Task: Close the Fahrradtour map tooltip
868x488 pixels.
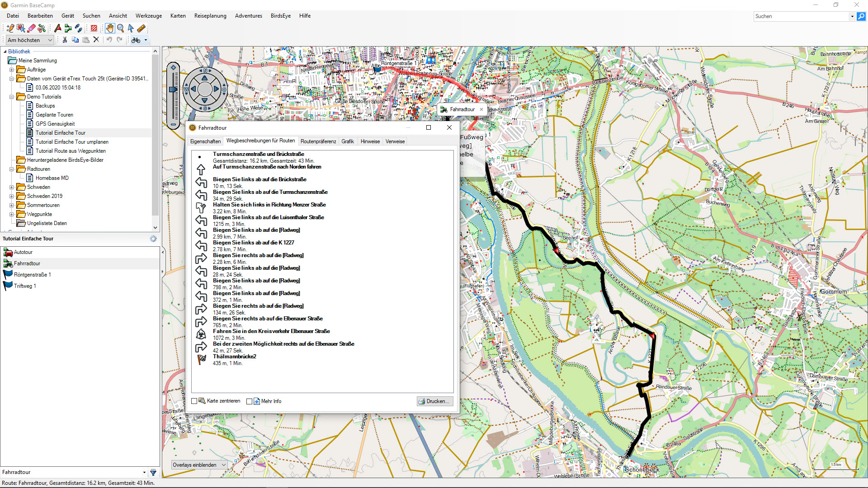Action: [x=481, y=109]
